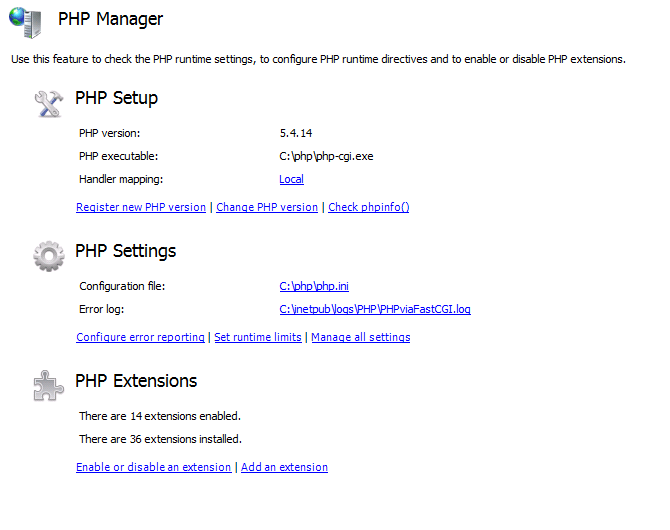This screenshot has height=530, width=670.
Task: Open Change PHP version link
Action: pos(267,207)
